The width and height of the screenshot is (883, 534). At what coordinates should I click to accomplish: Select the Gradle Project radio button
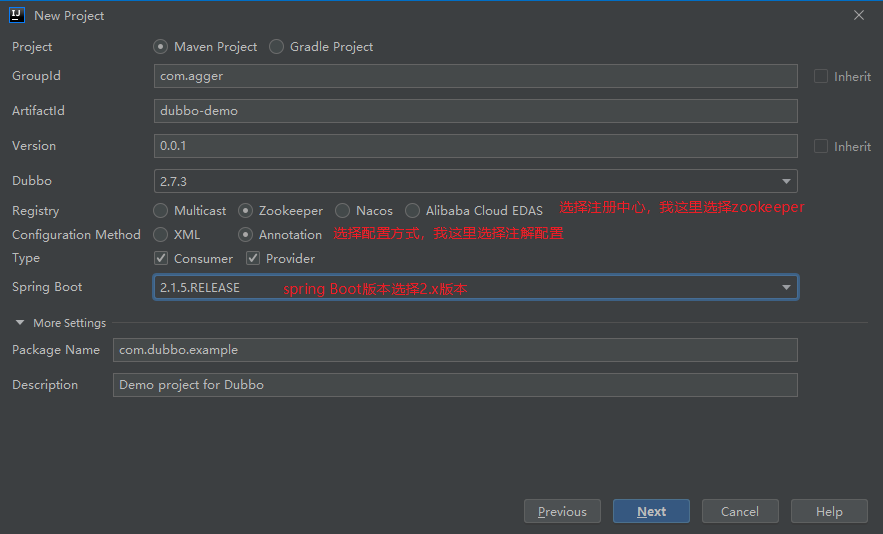pos(277,47)
